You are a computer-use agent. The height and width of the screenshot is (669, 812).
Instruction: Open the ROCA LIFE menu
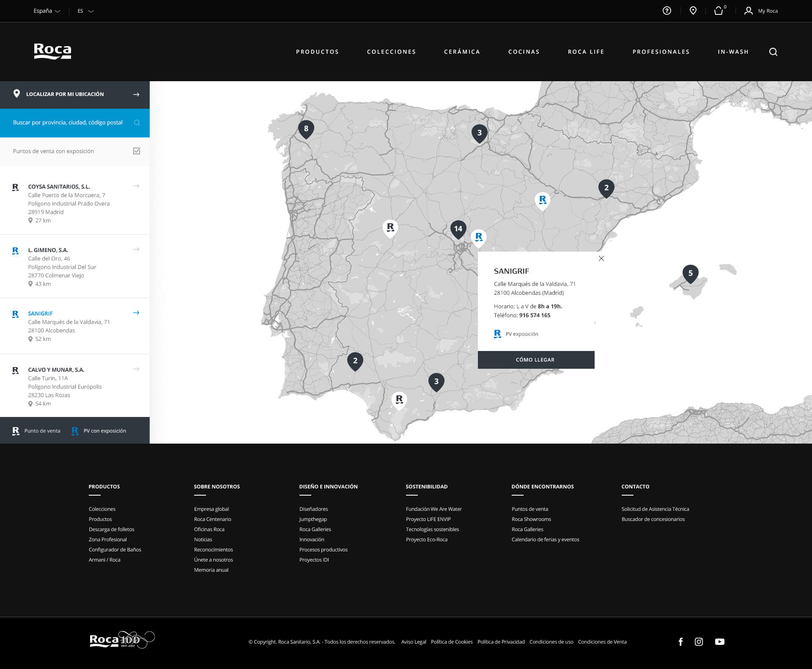coord(586,52)
